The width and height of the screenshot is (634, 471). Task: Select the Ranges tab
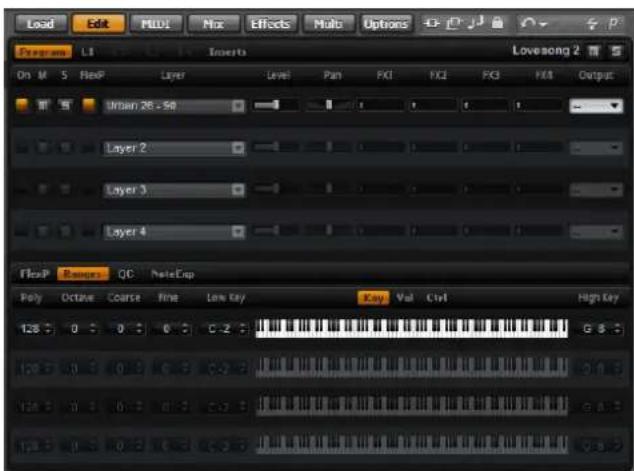83,274
